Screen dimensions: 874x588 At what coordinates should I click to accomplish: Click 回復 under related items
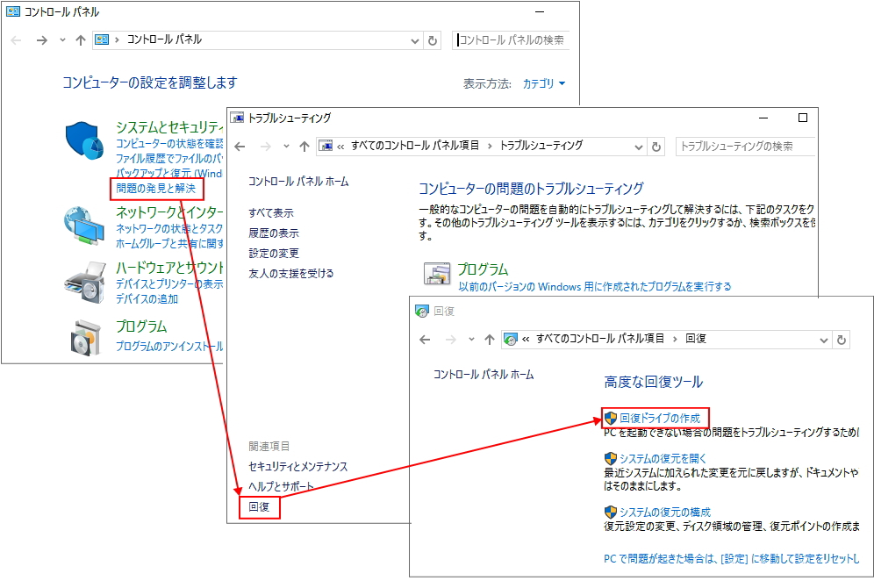click(x=259, y=507)
